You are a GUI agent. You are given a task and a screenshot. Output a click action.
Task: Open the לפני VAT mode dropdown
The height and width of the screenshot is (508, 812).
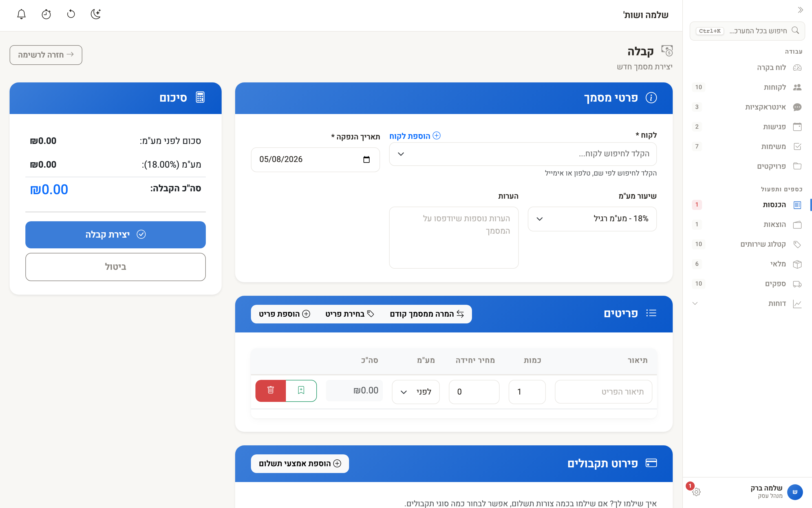click(416, 392)
